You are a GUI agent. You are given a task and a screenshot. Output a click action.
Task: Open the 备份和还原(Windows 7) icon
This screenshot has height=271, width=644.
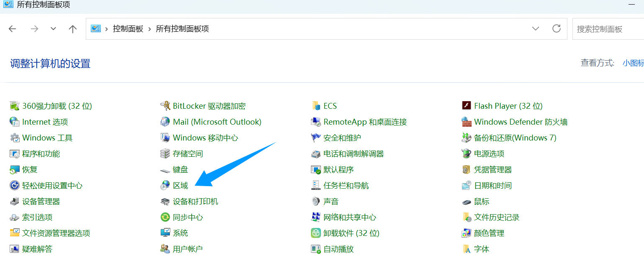pos(467,138)
